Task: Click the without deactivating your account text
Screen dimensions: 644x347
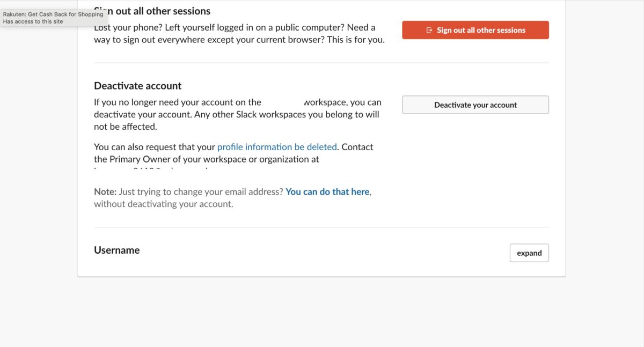Action: pyautogui.click(x=164, y=204)
